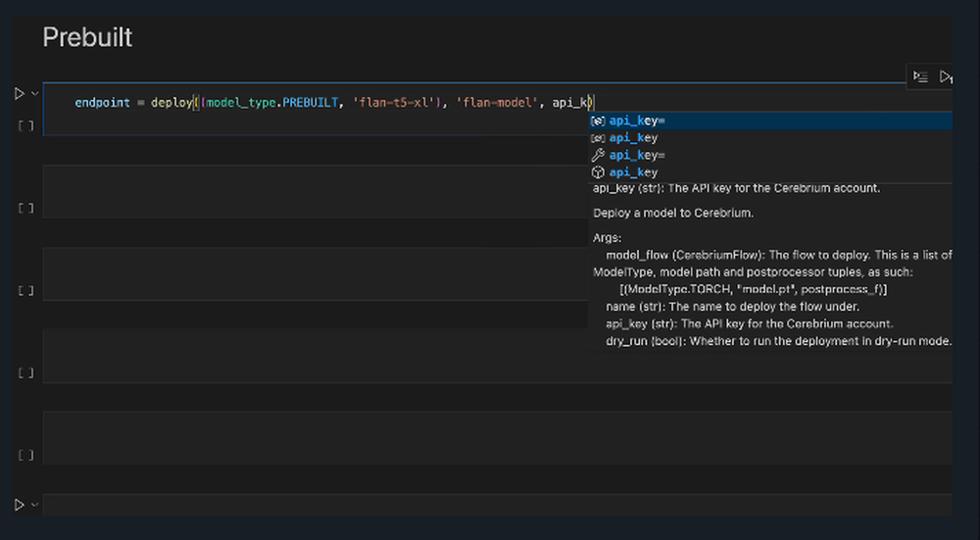Click the 'flan-t5-xl' string literal
This screenshot has height=540, width=980.
394,103
